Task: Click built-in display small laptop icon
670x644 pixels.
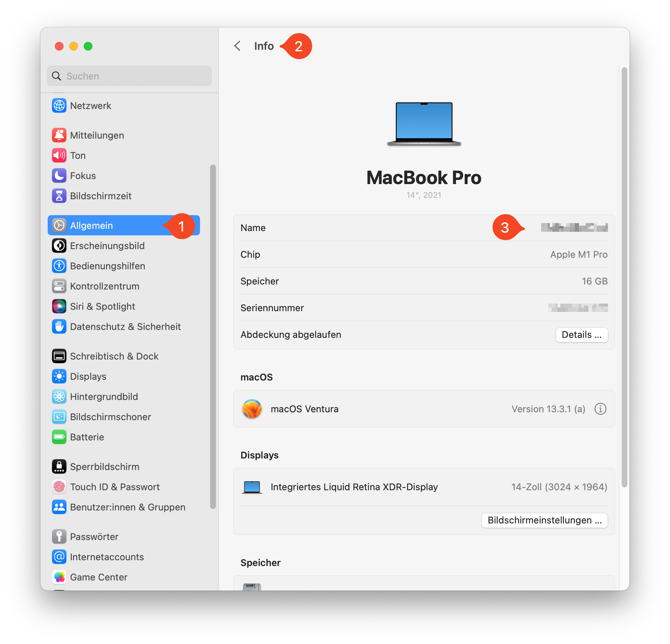Action: pos(252,487)
